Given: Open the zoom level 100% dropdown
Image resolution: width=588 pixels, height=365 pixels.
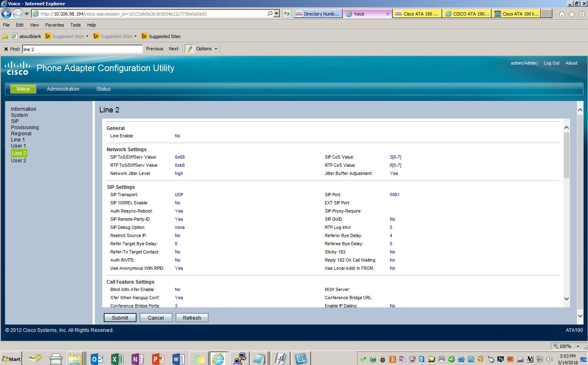Looking at the screenshot, I should click(578, 346).
